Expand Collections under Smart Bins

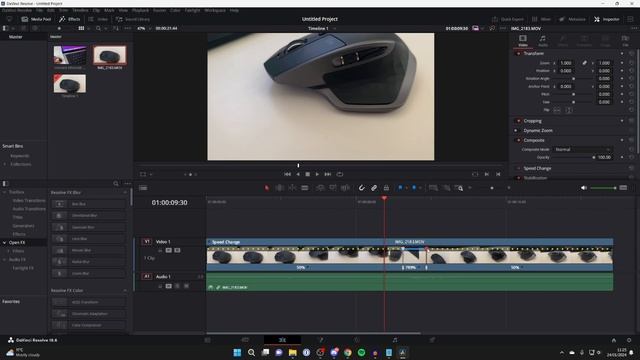[x=5, y=164]
